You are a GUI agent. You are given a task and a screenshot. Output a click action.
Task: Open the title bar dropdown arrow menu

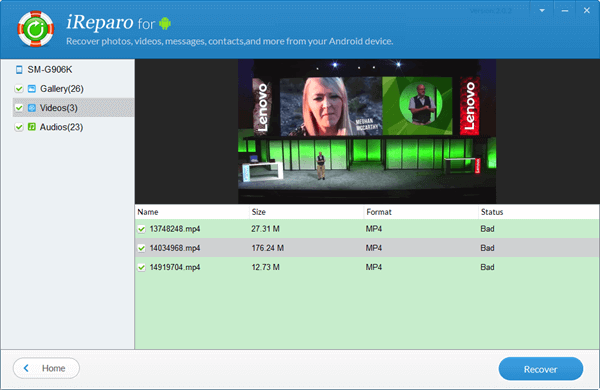tap(542, 11)
